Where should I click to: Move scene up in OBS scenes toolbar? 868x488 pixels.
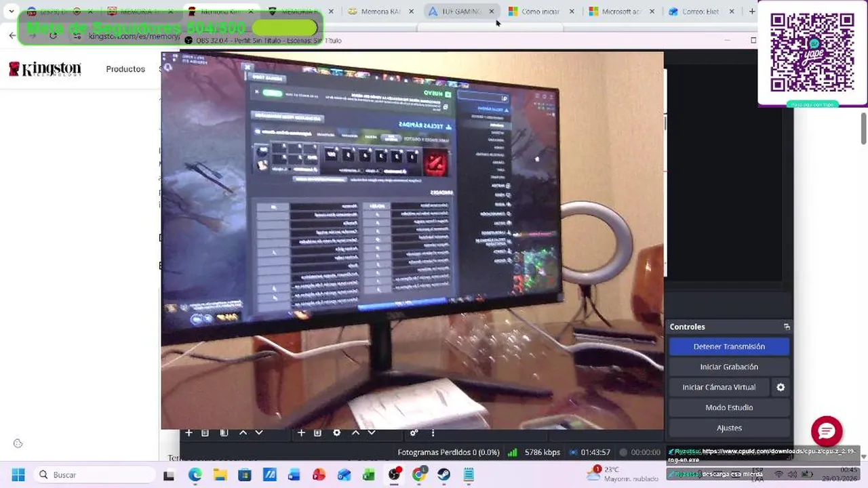coord(243,432)
